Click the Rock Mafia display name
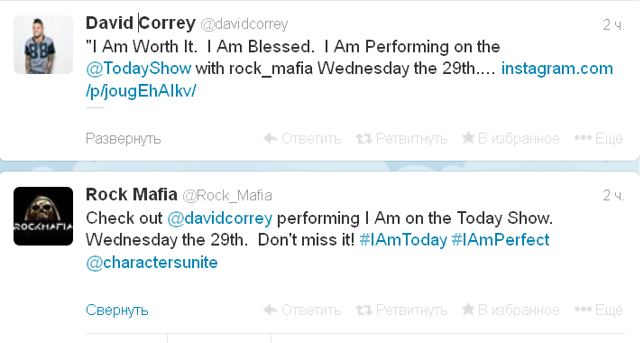The width and height of the screenshot is (644, 343). [x=132, y=194]
